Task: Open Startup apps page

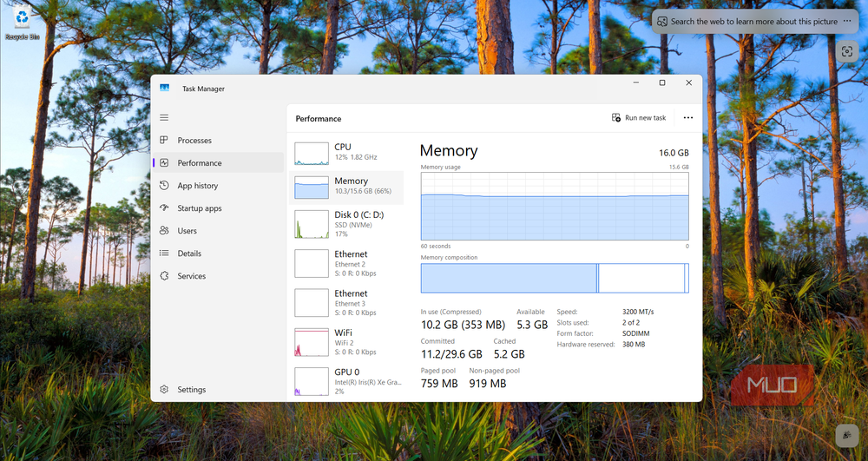Action: point(218,208)
